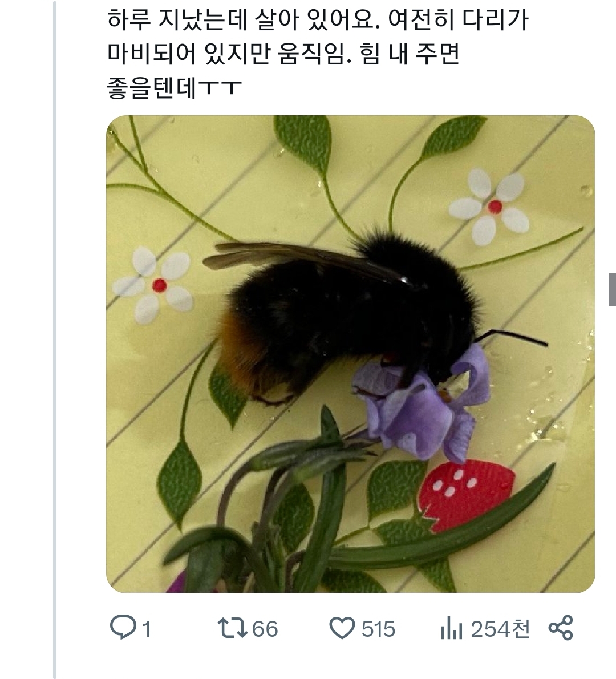Click the gray scrollbar handle at right edge
The width and height of the screenshot is (616, 679).
[x=612, y=289]
